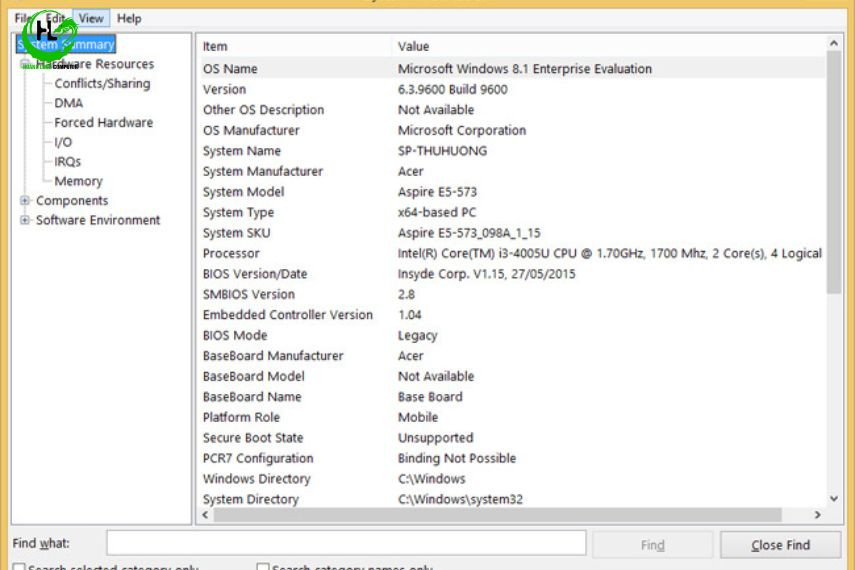
Task: Toggle Search category names only checkbox
Action: [x=263, y=567]
